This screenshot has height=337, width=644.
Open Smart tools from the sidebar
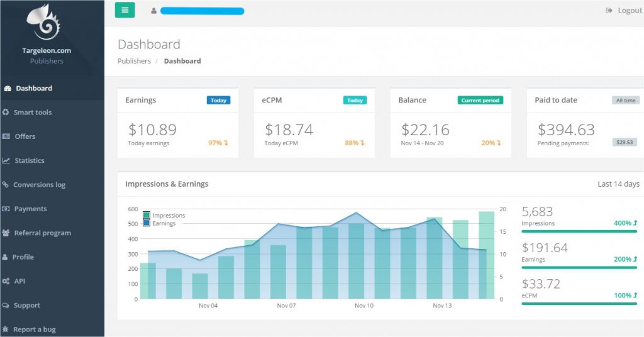click(32, 113)
